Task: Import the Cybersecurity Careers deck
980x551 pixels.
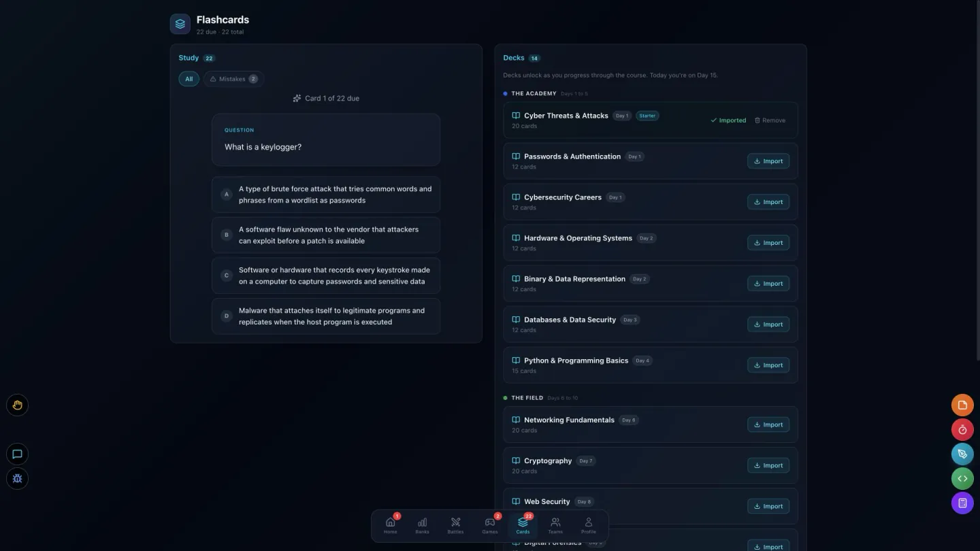Action: click(x=768, y=202)
